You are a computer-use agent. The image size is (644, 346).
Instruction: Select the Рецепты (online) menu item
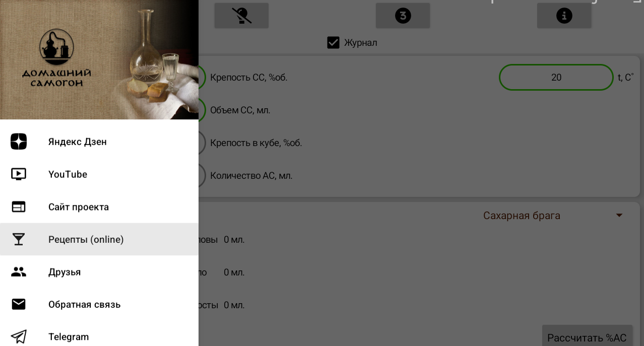(x=99, y=239)
